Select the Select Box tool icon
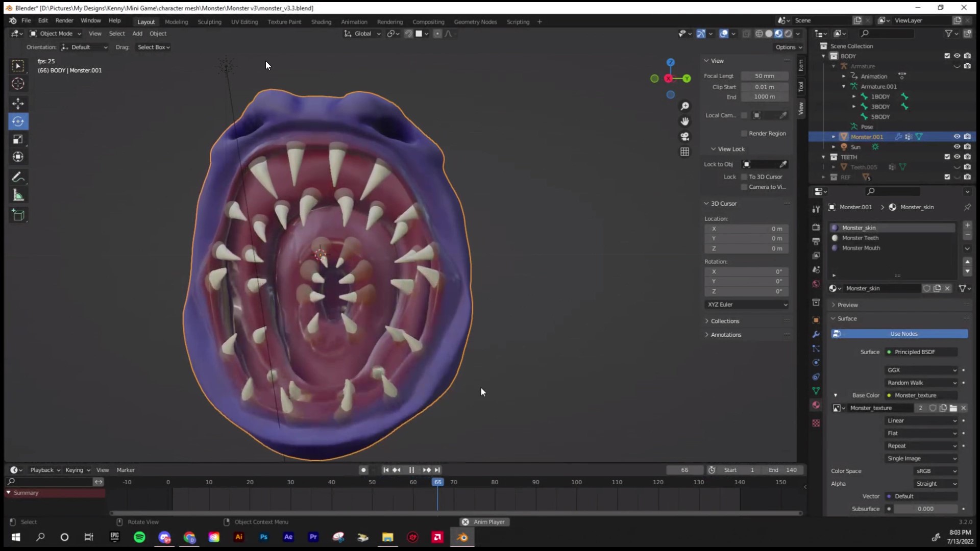Screen dimensions: 980x551 18,66
